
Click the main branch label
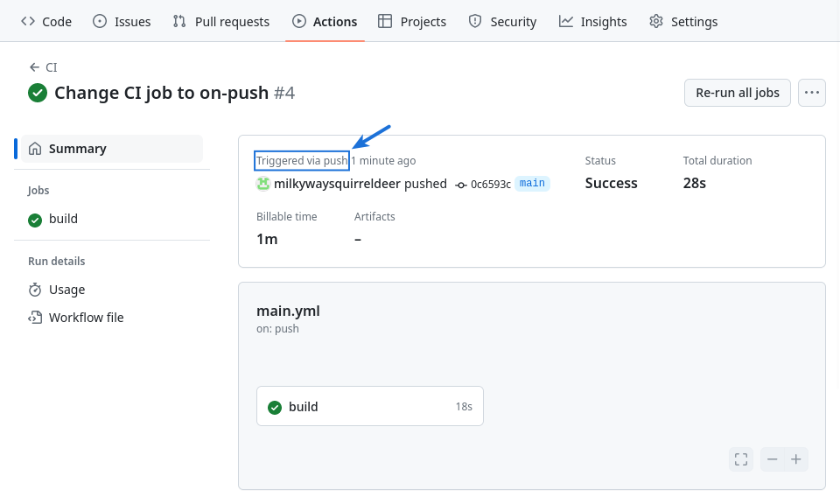pyautogui.click(x=532, y=184)
